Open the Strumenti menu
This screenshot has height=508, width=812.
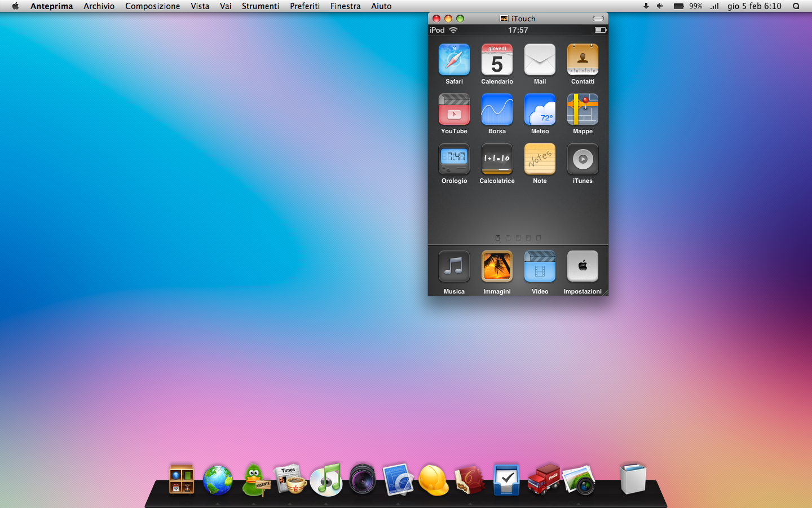tap(261, 6)
